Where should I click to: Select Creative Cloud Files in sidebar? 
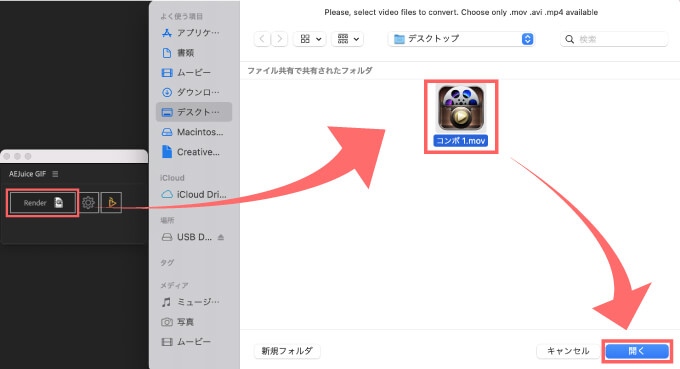click(193, 152)
